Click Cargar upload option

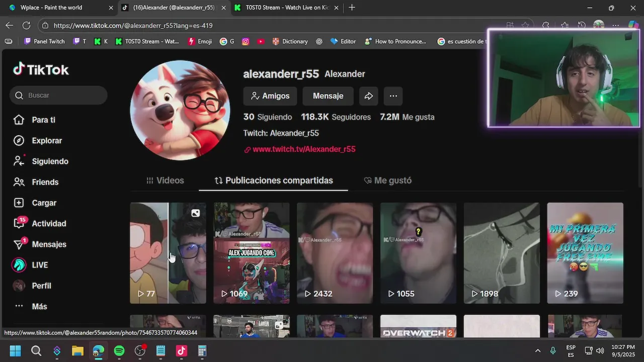(35, 203)
